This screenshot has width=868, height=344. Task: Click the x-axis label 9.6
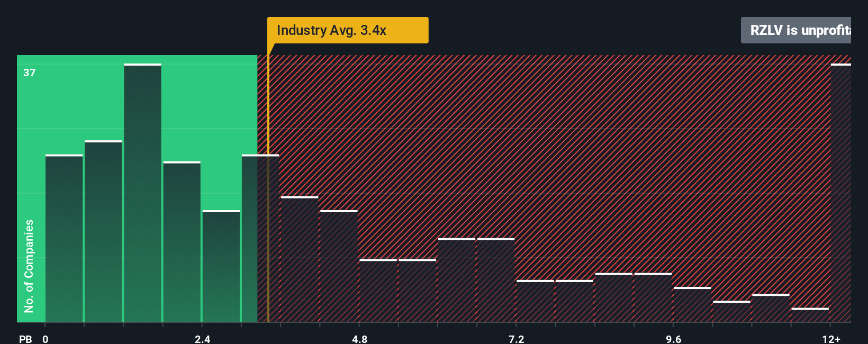coord(673,339)
